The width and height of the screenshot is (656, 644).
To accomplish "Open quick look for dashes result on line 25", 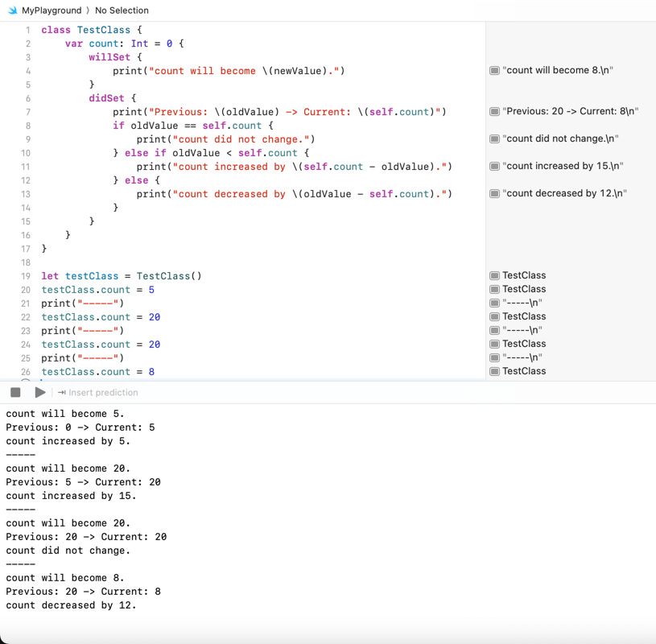I will point(494,357).
